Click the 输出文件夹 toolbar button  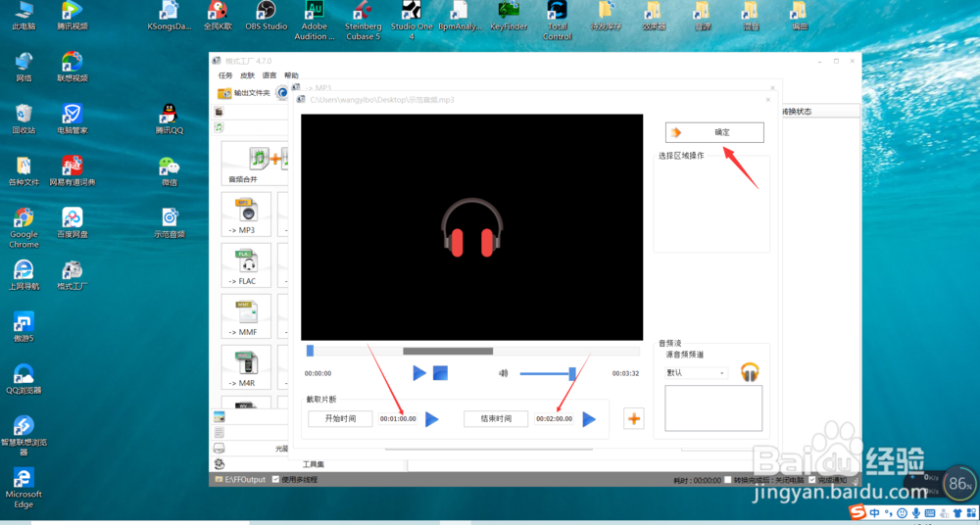[x=244, y=93]
